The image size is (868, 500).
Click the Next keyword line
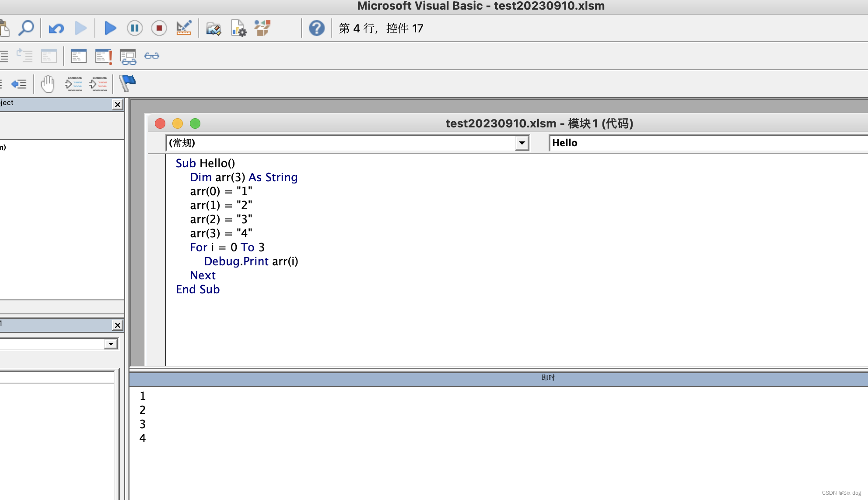coord(203,275)
